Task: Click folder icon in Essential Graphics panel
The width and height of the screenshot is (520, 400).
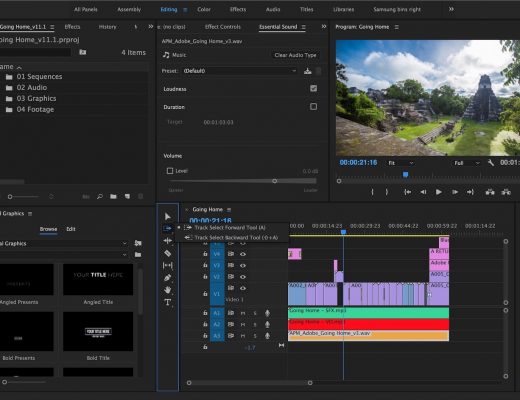Action: (x=138, y=255)
